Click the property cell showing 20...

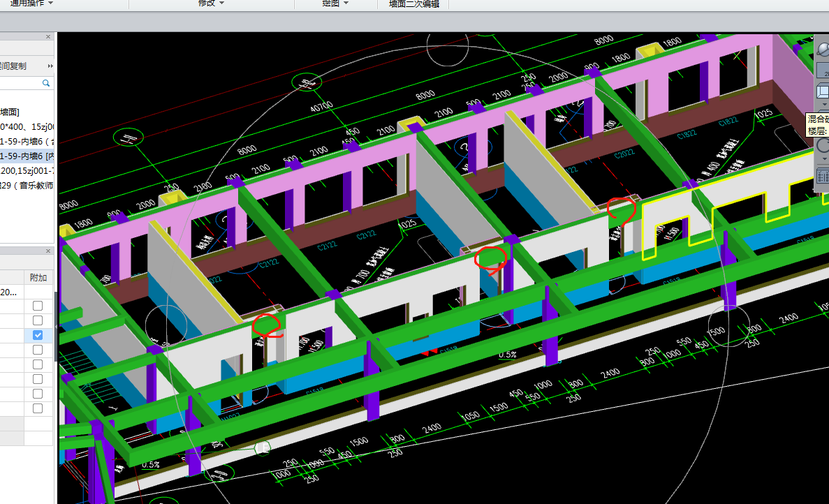click(x=12, y=292)
